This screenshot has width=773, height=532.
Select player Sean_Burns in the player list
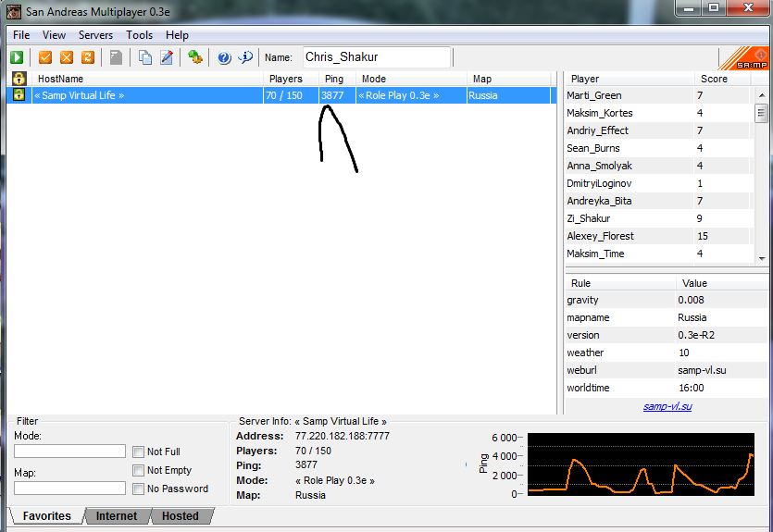[x=660, y=148]
